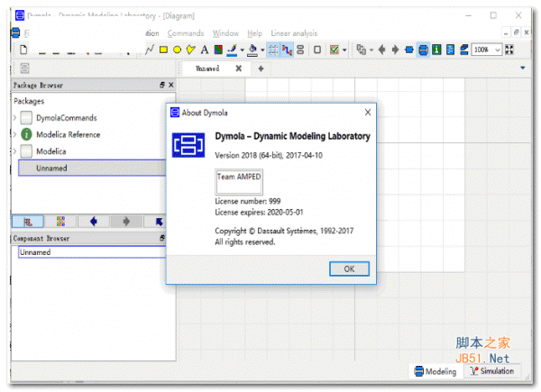This screenshot has height=392, width=541.
Task: Switch to the Simulation tab
Action: (491, 371)
